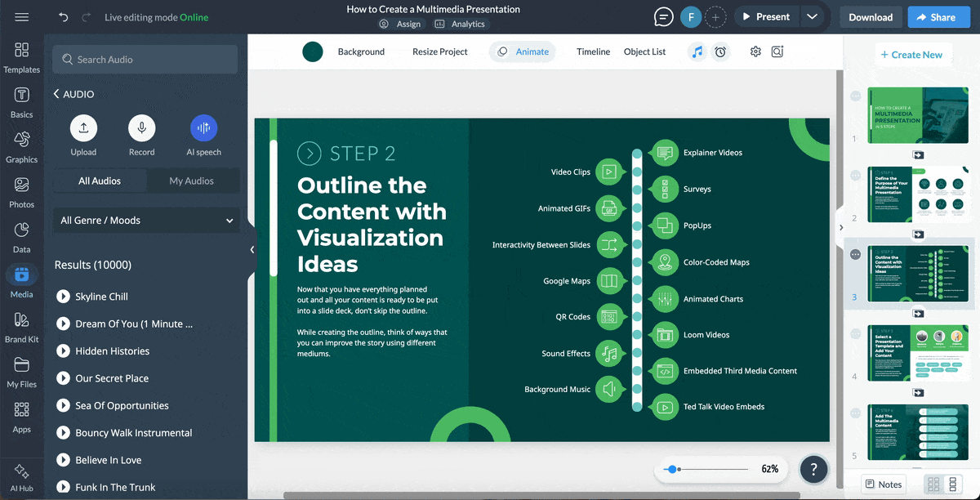The width and height of the screenshot is (980, 500).
Task: Open the Graphics sidebar panel
Action: coord(22,147)
